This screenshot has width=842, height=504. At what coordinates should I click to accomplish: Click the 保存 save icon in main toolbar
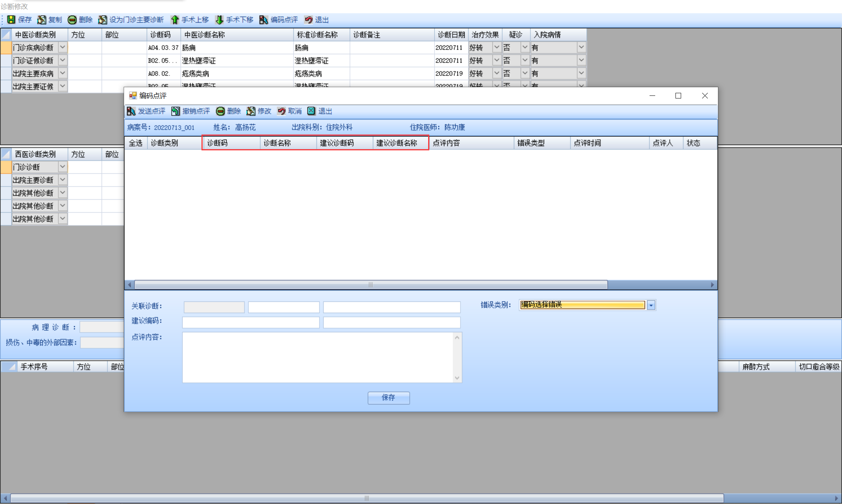(x=11, y=20)
